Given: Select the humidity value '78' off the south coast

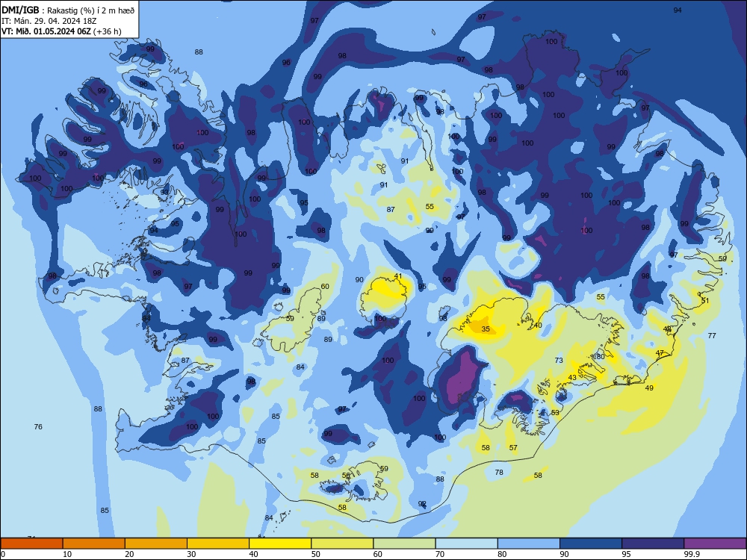Looking at the screenshot, I should pyautogui.click(x=499, y=473).
